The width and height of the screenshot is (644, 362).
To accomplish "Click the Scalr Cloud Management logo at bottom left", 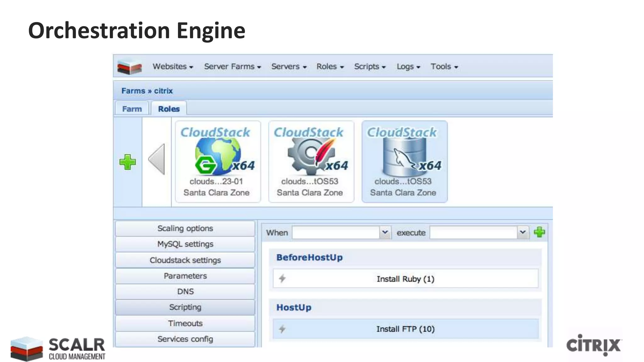I will [58, 348].
